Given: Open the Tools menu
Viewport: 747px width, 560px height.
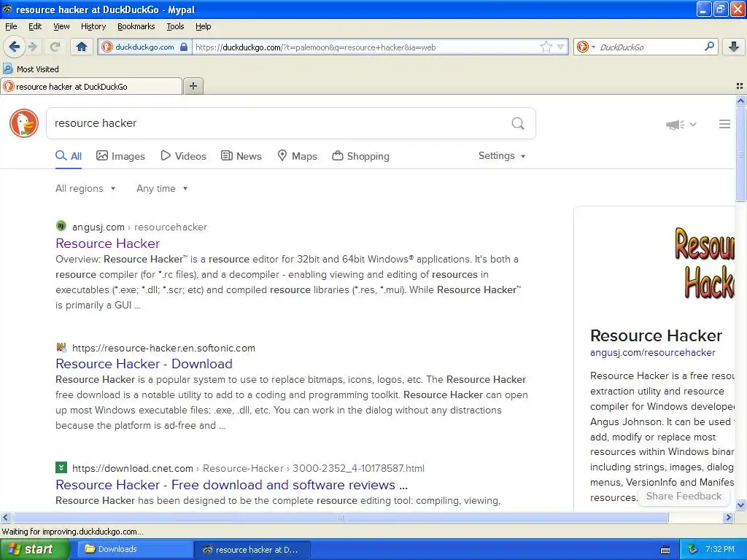Looking at the screenshot, I should (x=175, y=26).
